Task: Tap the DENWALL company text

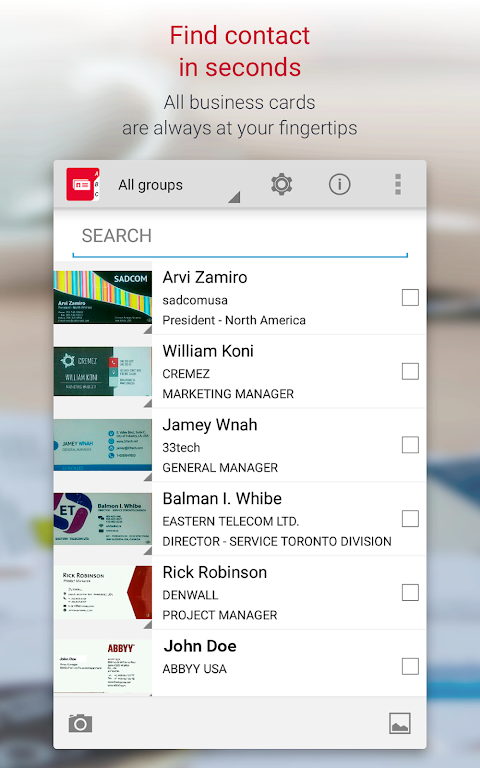Action: click(190, 595)
